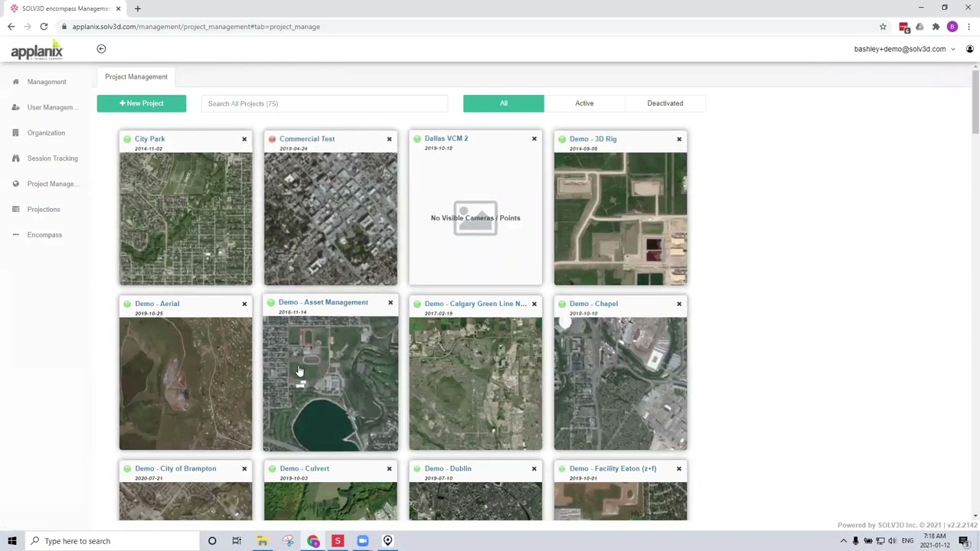980x551 pixels.
Task: Remove the Demo - Culvert project card
Action: tap(389, 468)
